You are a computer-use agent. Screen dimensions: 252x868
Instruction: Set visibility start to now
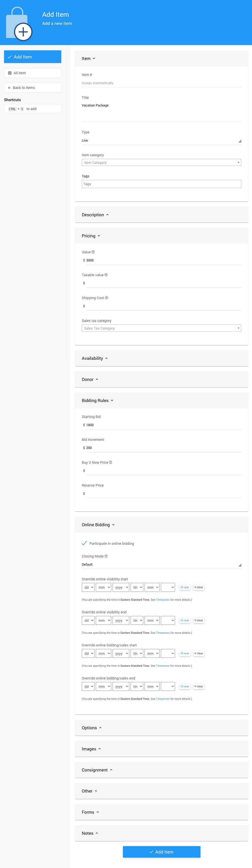coord(185,587)
